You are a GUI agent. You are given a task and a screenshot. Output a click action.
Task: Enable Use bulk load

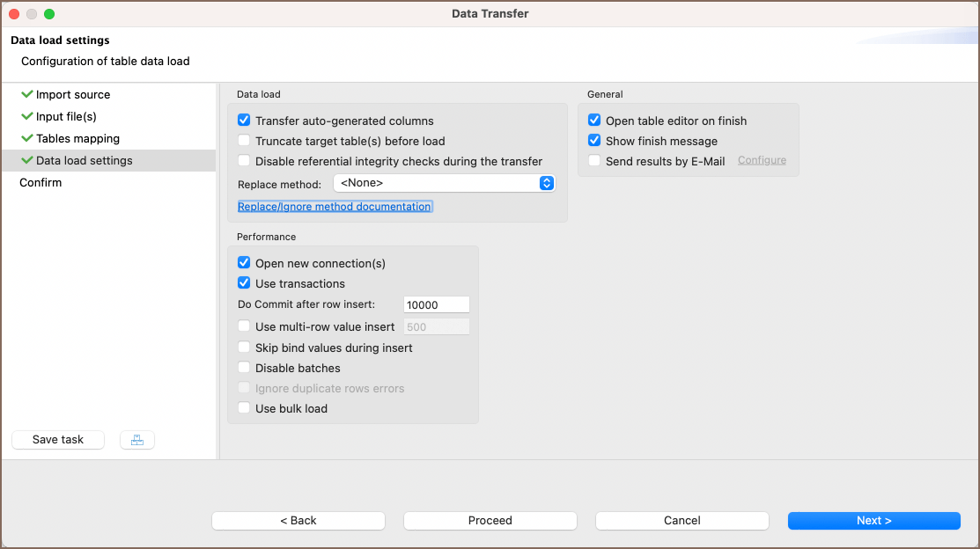[x=243, y=407]
